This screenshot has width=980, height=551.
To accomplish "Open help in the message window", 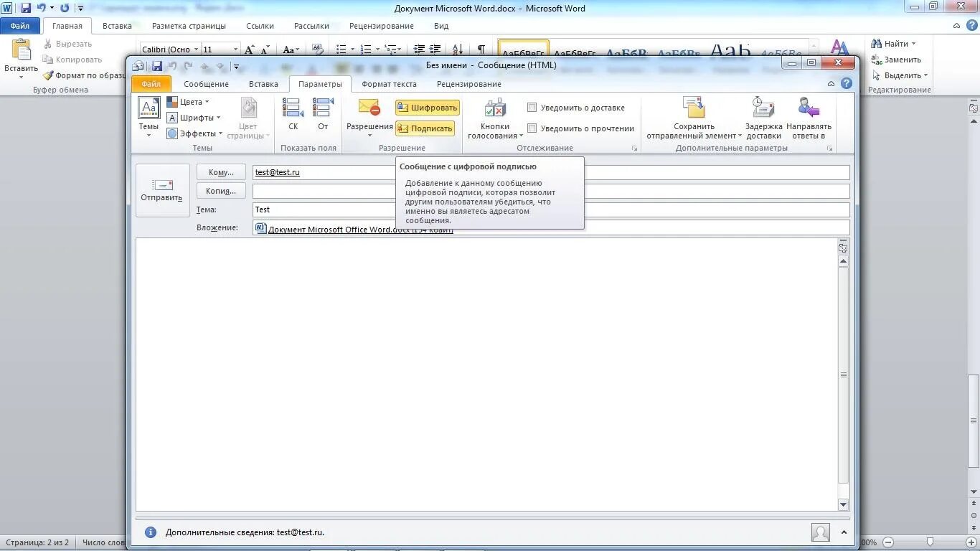I will tap(847, 83).
